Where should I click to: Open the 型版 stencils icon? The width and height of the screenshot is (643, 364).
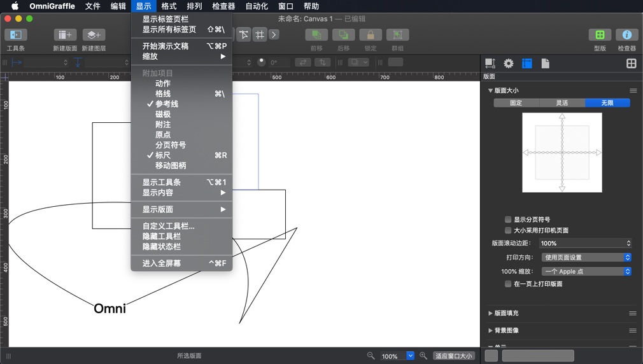coord(600,35)
